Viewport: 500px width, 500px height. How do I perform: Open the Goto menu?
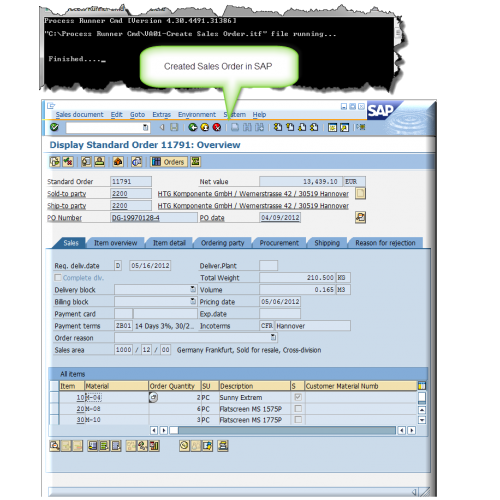pos(137,114)
